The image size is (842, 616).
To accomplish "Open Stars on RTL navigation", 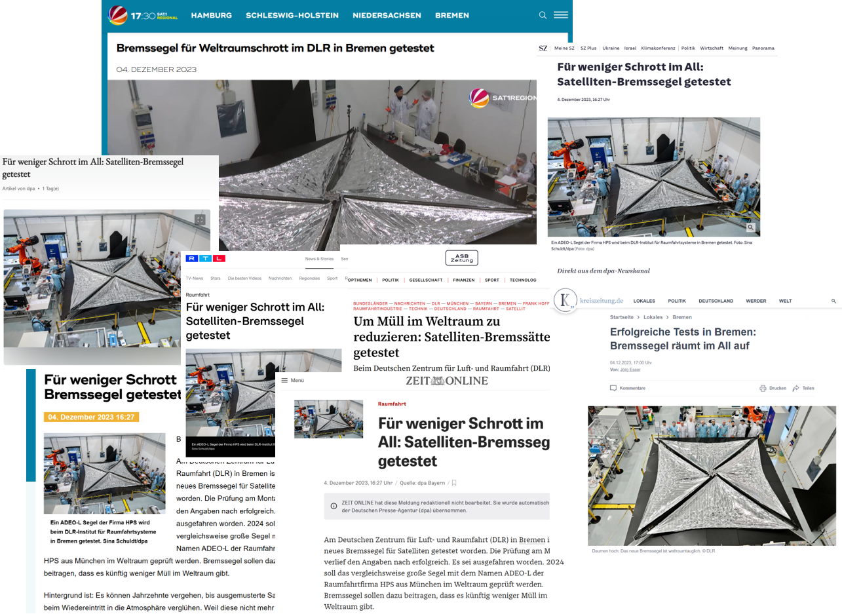I will pyautogui.click(x=216, y=278).
